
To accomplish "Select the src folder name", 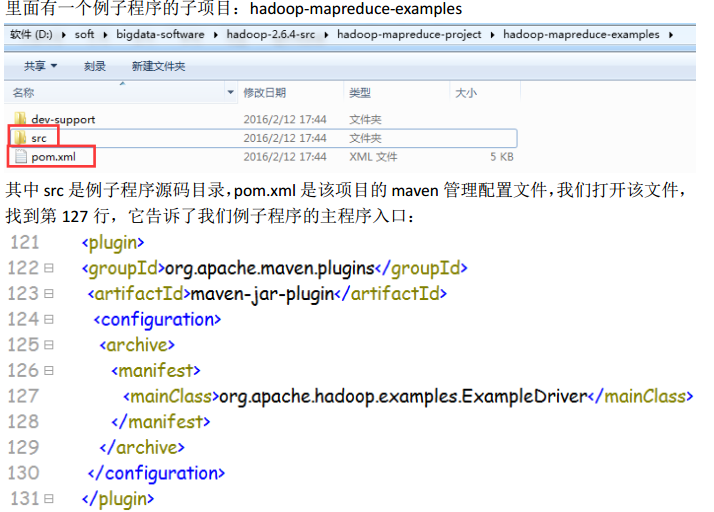I will tap(39, 138).
